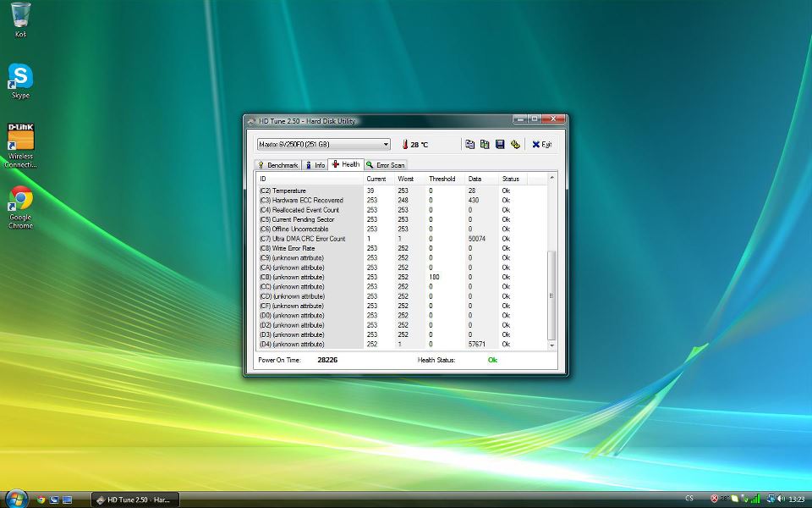Screen dimensions: 812x508
Task: Select the (CA) unknown attribute row
Action: [402, 268]
